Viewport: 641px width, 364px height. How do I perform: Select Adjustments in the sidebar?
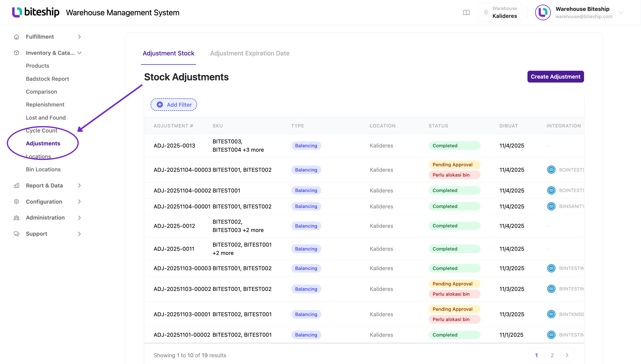click(x=43, y=144)
